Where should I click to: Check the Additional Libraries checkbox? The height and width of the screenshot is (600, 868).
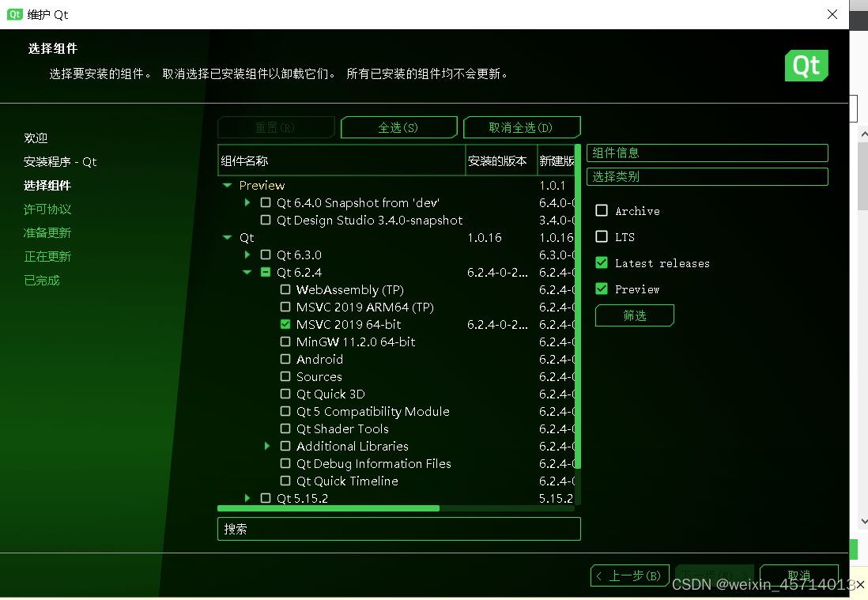click(285, 446)
